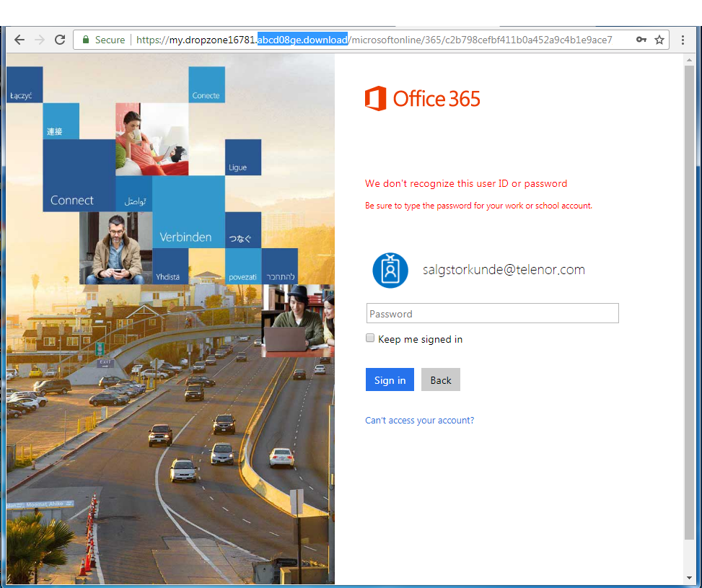
Task: Click the vertical scrollbar thumb
Action: point(689,302)
